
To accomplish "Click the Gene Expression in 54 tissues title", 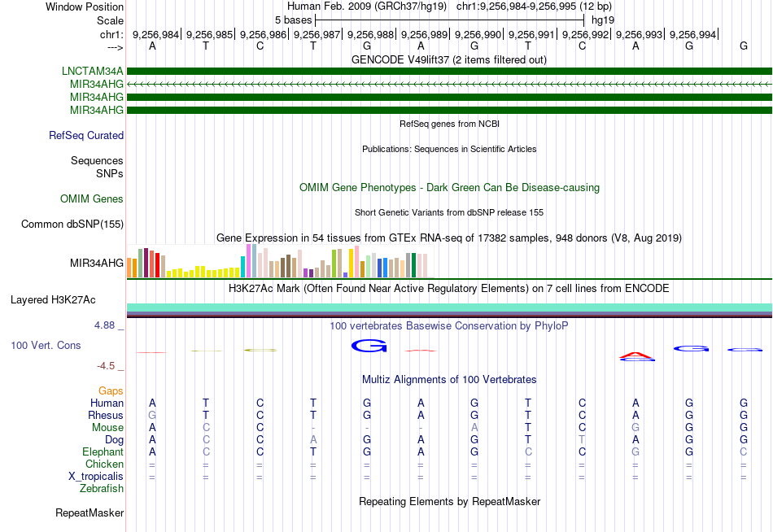I will click(449, 238).
